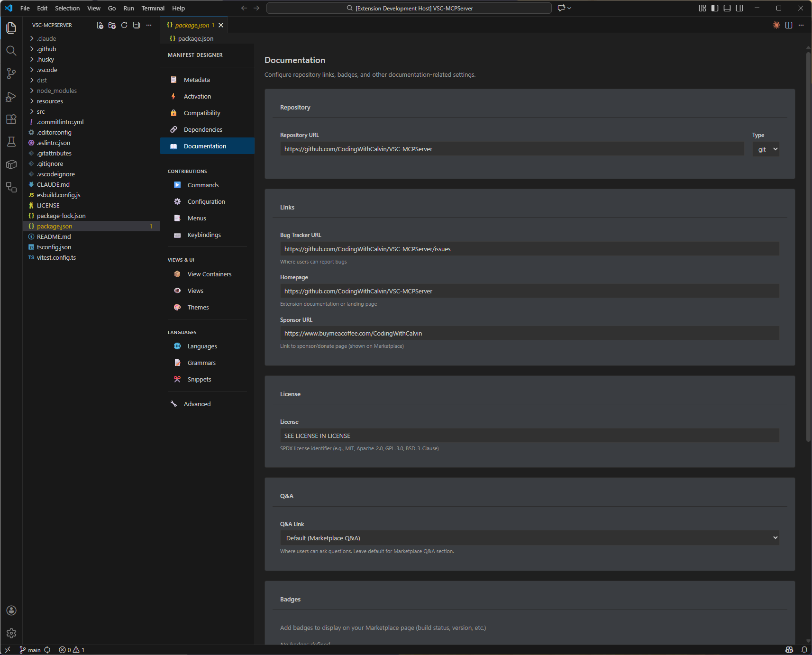Open the Keybindings contributions page

click(x=207, y=235)
